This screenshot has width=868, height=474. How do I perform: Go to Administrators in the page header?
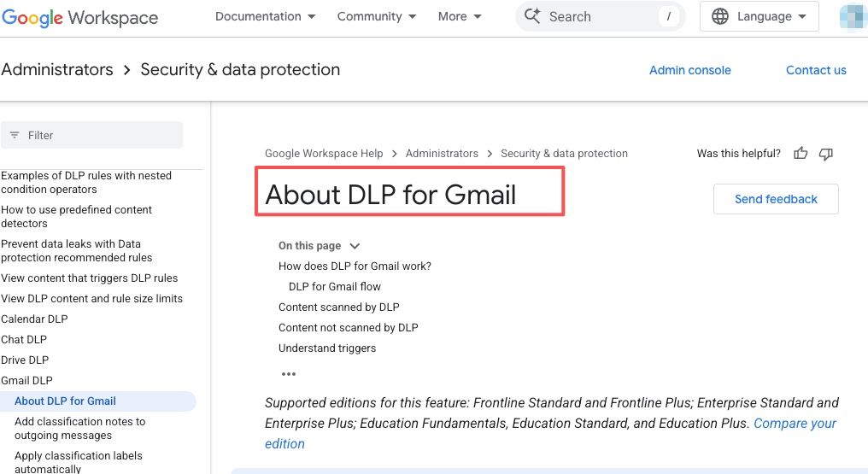pyautogui.click(x=57, y=70)
